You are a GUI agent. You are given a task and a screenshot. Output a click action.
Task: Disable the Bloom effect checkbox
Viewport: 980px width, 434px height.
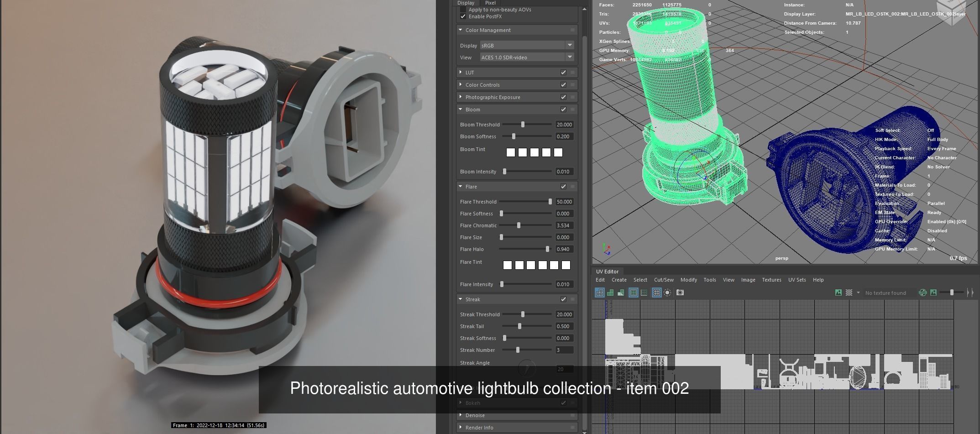pos(563,110)
